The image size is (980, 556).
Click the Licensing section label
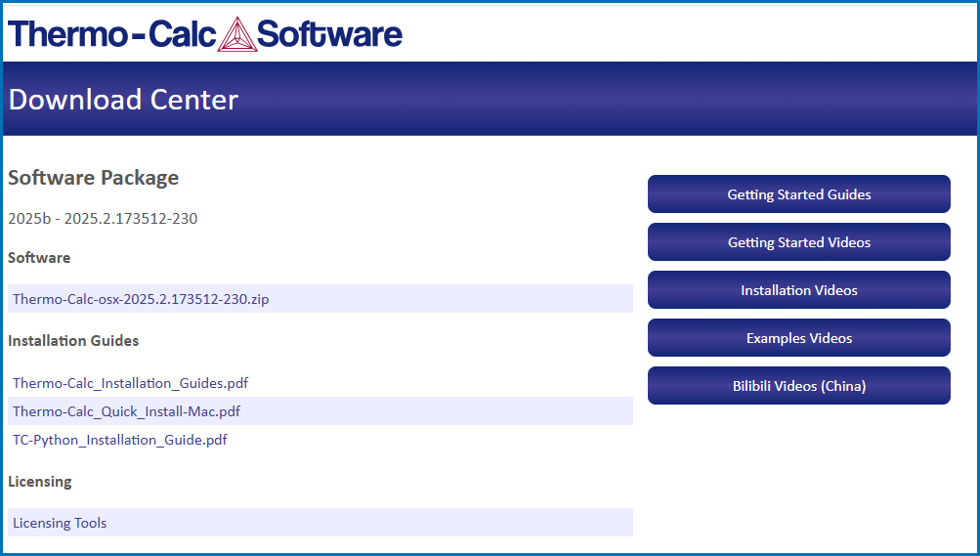(x=39, y=482)
